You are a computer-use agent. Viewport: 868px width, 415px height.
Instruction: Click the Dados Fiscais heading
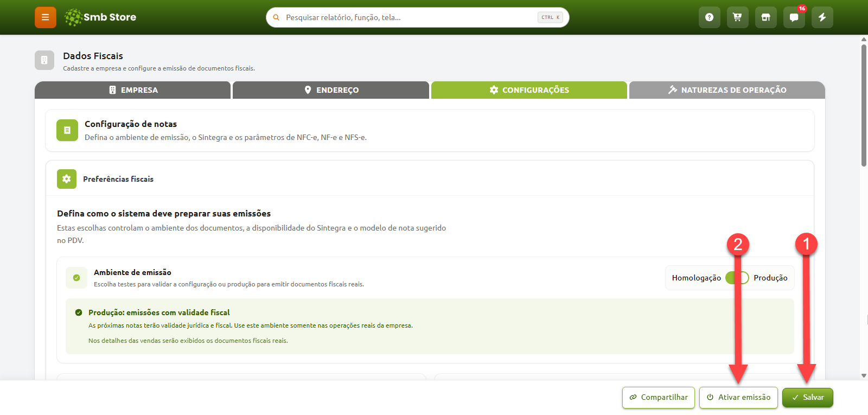pyautogui.click(x=93, y=56)
